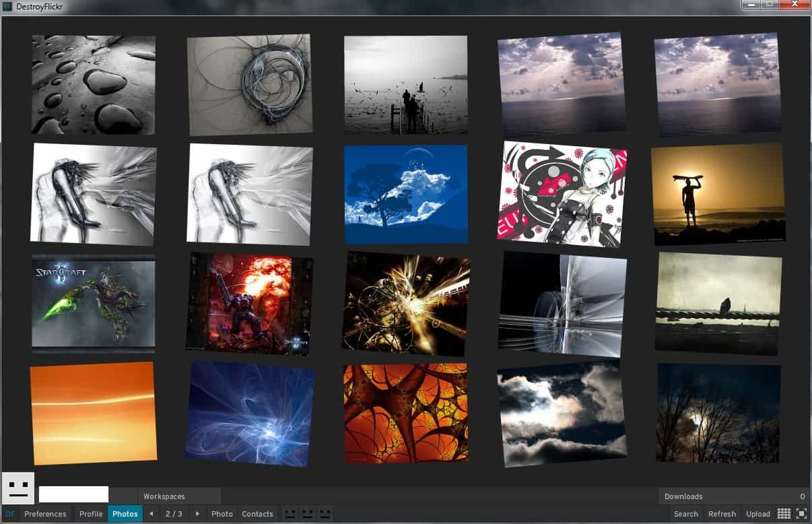
Task: Switch to grid view icon
Action: click(784, 514)
